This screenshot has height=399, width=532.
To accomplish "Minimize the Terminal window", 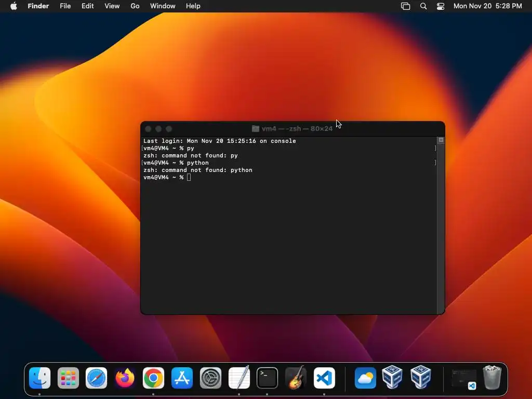I will (x=158, y=129).
